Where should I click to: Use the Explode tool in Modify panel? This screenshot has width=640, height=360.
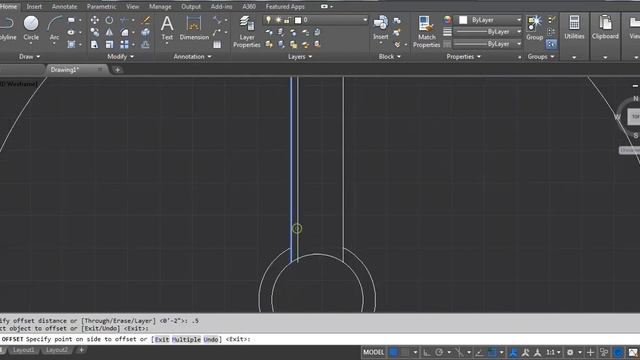point(145,32)
